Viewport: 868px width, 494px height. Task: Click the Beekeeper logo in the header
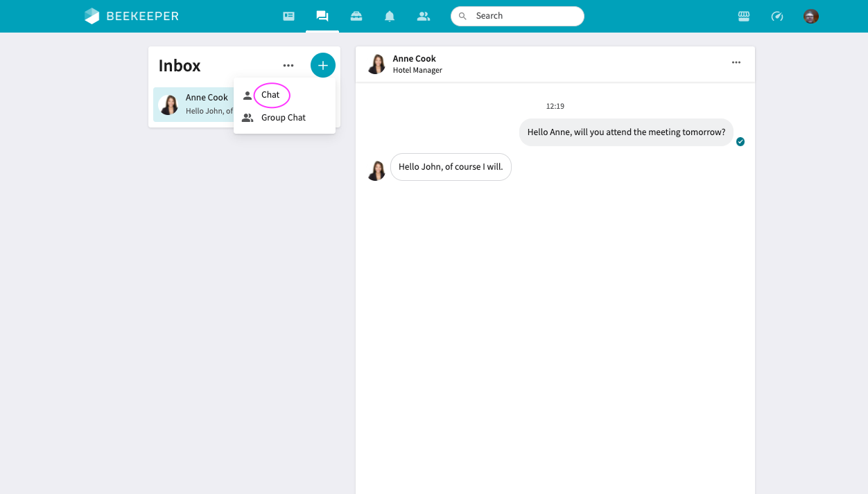pyautogui.click(x=131, y=16)
